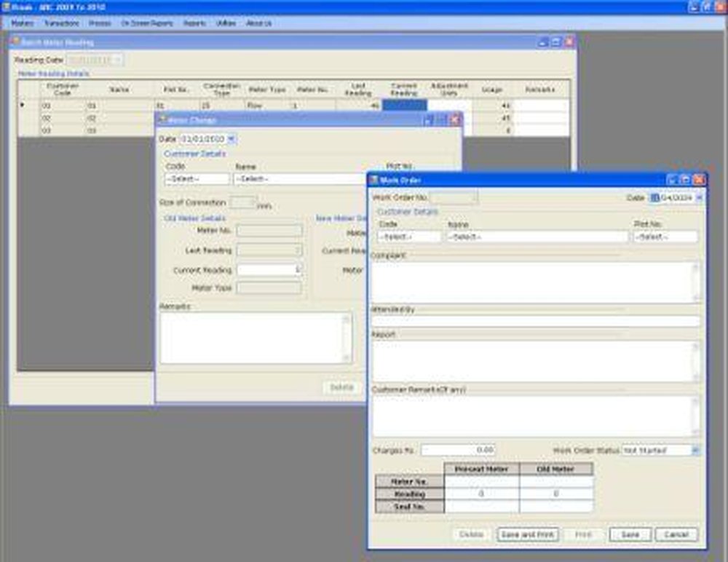Image resolution: width=728 pixels, height=562 pixels.
Task: Open Plot No. select combo in Work Order
Action: click(x=665, y=237)
